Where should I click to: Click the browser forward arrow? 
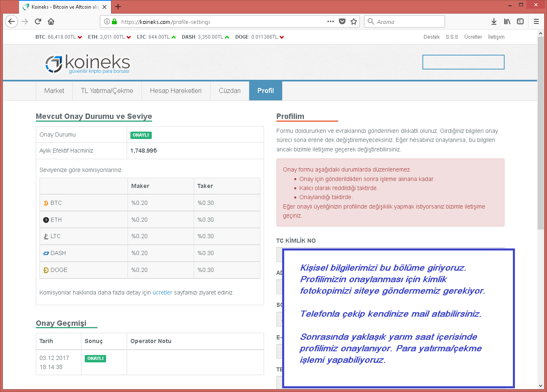click(x=25, y=21)
